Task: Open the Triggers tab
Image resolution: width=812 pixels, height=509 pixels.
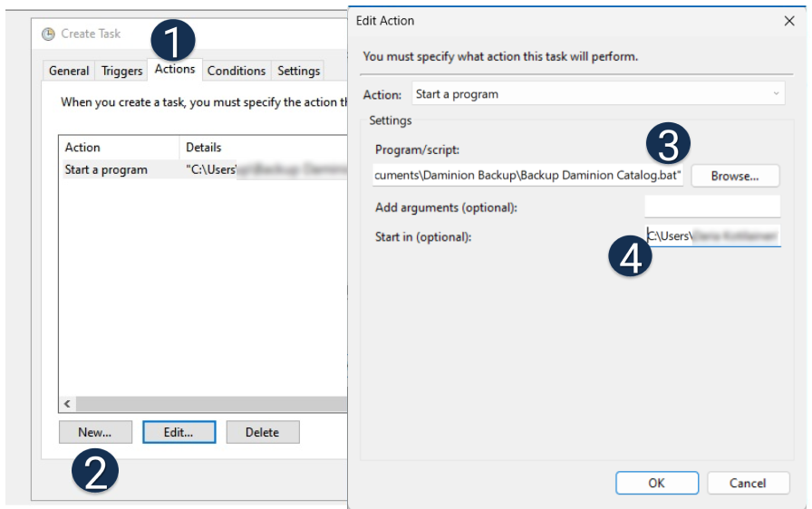Action: pos(121,71)
